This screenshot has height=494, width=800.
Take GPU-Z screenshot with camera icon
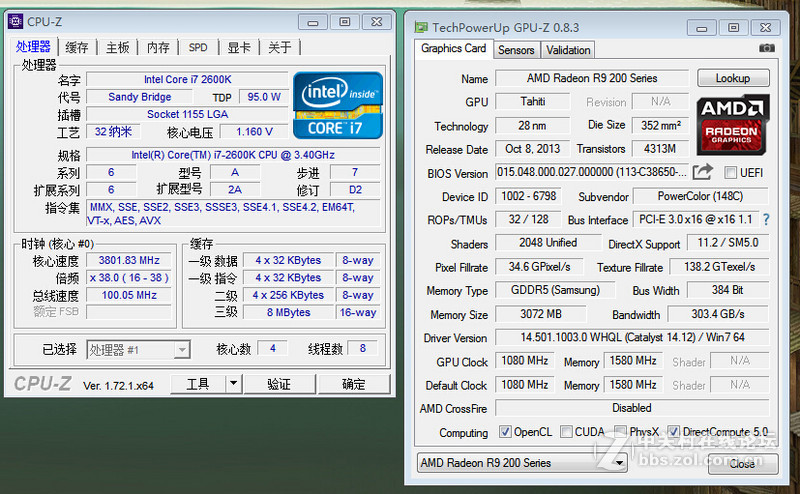[766, 48]
